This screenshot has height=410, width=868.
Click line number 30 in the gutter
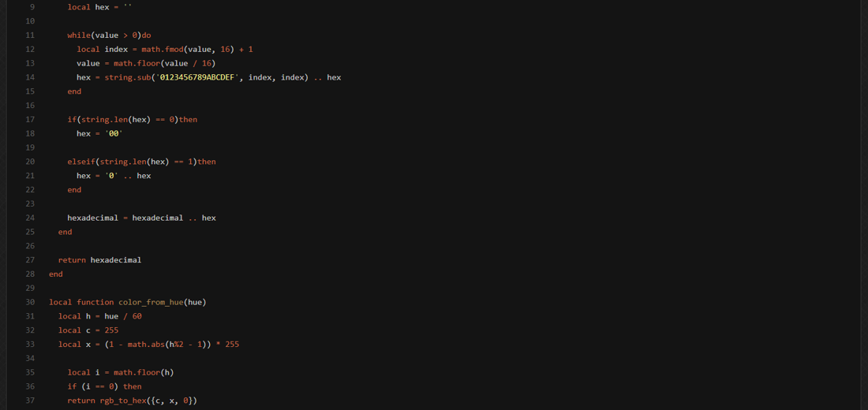pos(30,302)
